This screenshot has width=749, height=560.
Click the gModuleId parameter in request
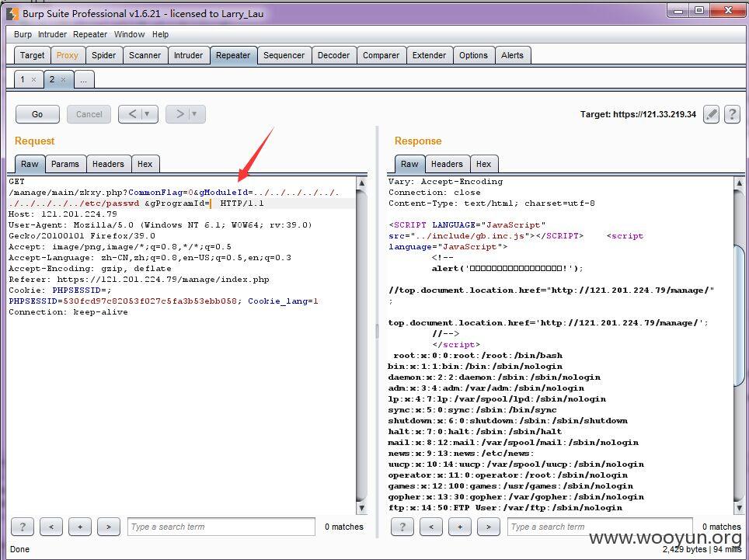pos(224,193)
